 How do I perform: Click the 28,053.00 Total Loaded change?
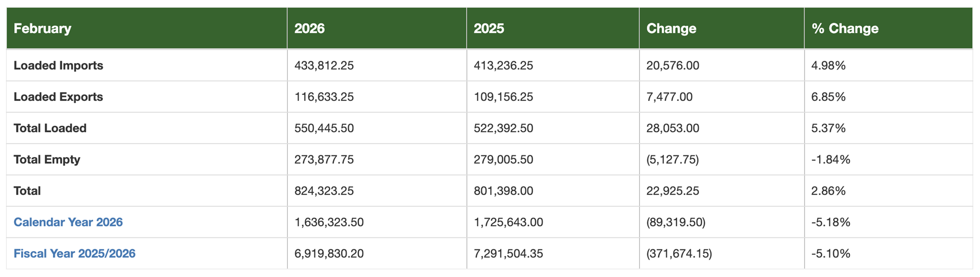pos(673,128)
